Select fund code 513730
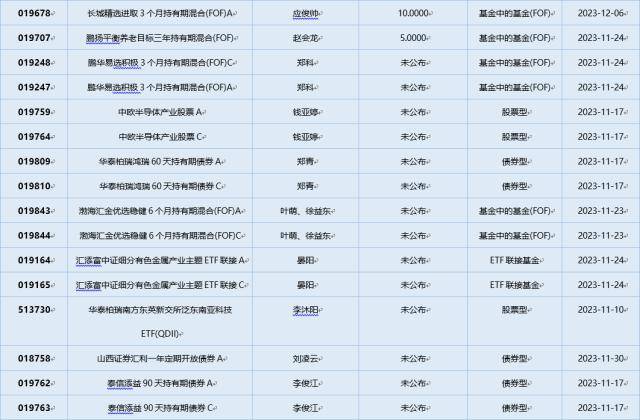640x420 pixels. tap(34, 309)
